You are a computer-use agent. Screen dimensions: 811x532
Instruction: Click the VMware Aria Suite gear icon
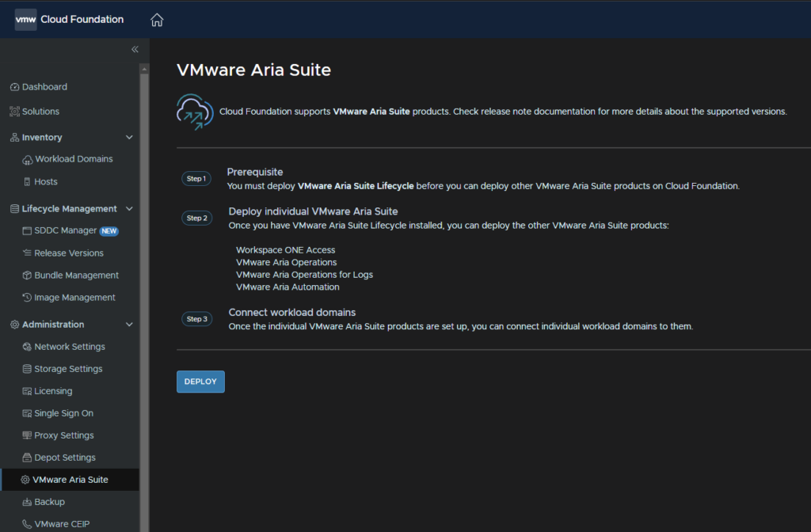(25, 480)
